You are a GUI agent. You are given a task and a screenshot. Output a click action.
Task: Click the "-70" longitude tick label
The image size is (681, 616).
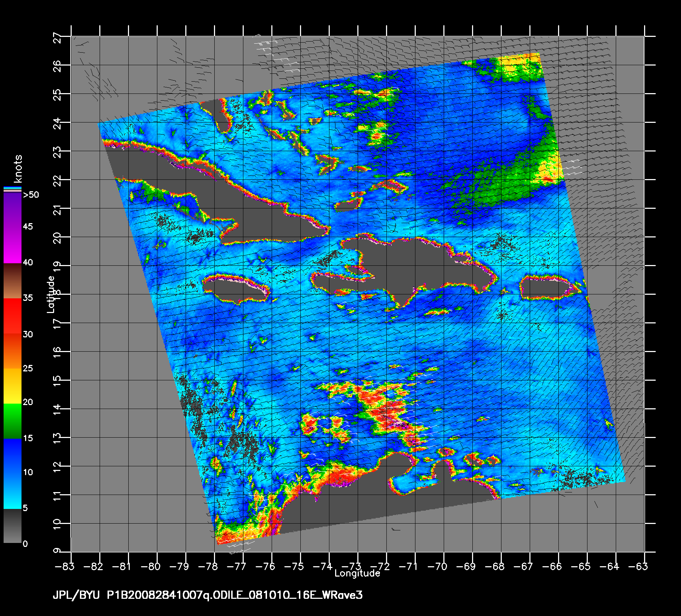click(x=437, y=566)
